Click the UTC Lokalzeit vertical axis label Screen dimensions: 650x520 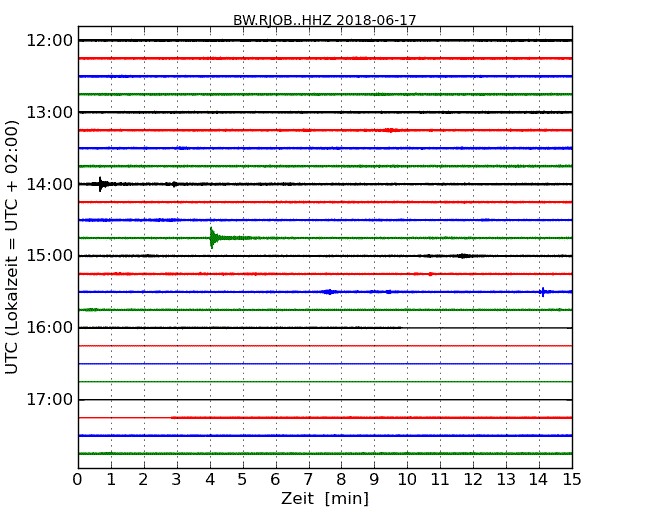12,247
